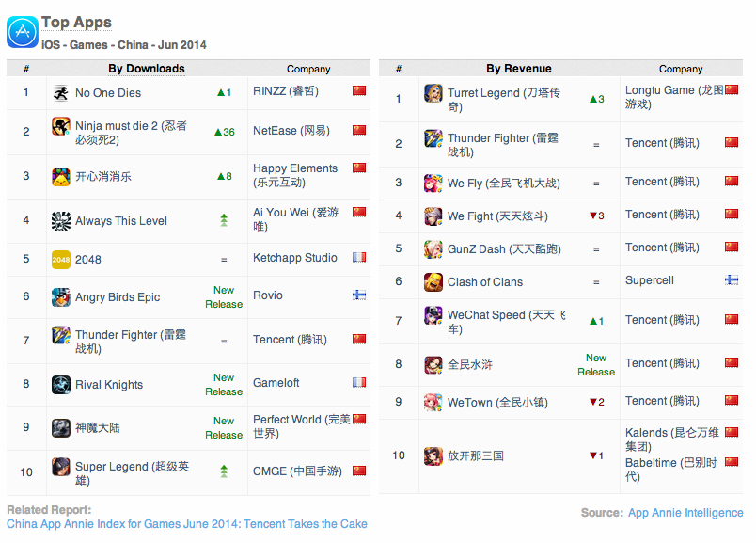The image size is (756, 543).
Task: Click the France flag beside Gameloft
Action: point(358,382)
